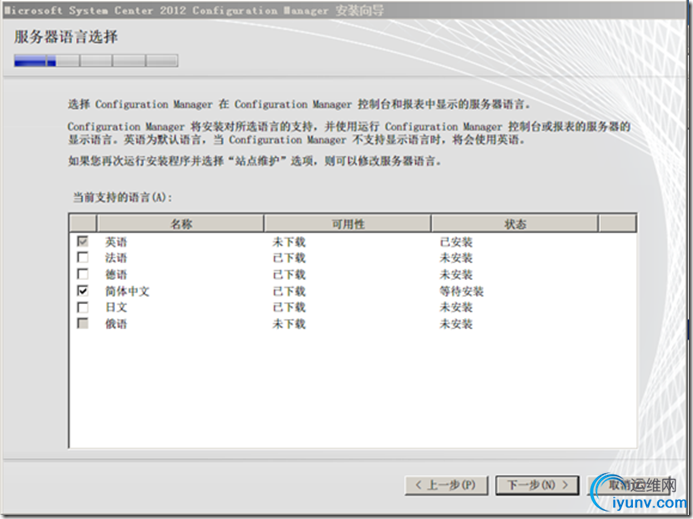
Task: Click 未下载 availability in 英语 row
Action: [x=289, y=242]
